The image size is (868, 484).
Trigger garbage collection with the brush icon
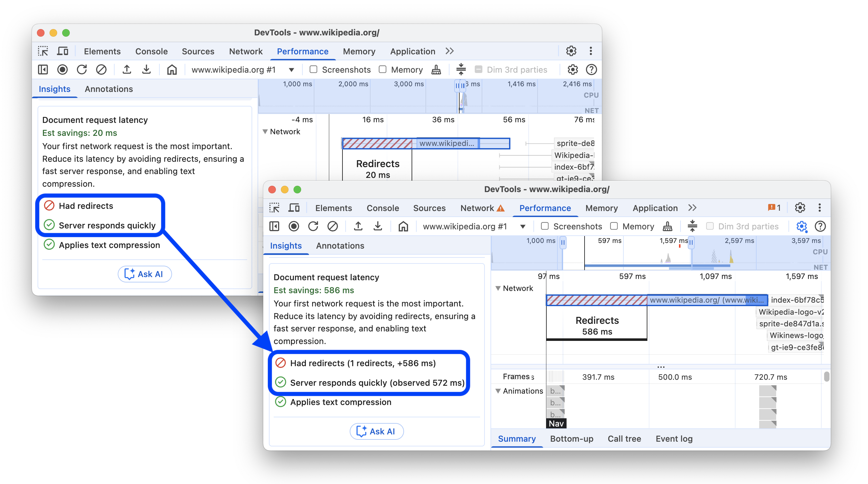[x=668, y=226]
